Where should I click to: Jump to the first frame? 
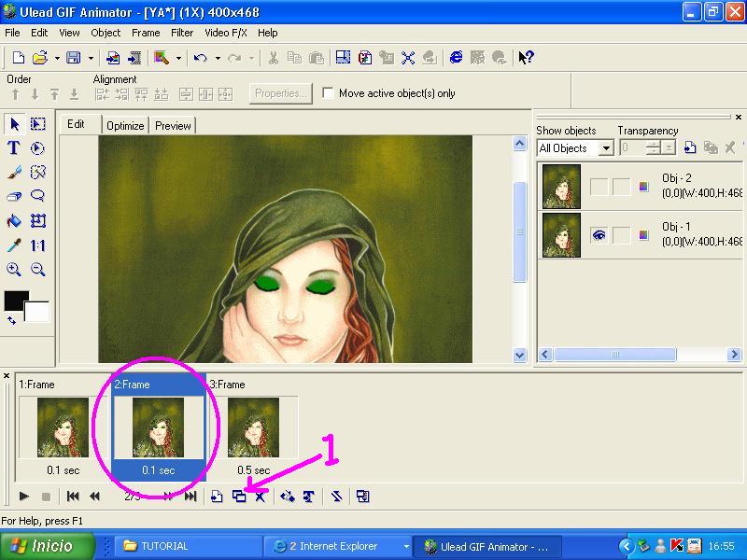point(73,497)
